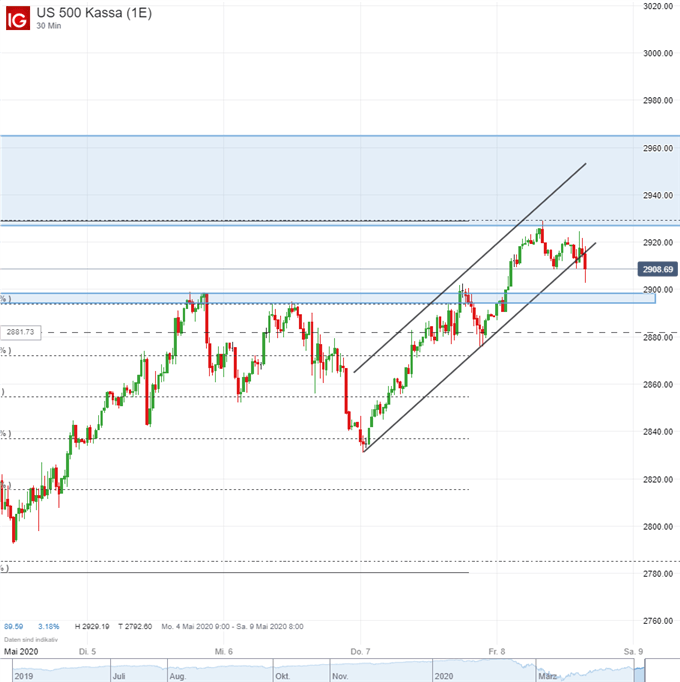Viewport: 680px width, 682px height.
Task: Select the 30 Min timeframe label
Action: tap(49, 26)
